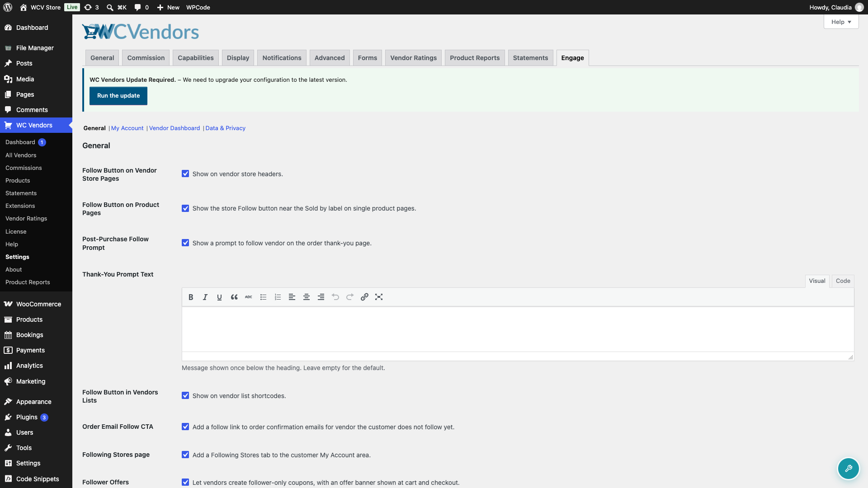Open File Manager in the sidebar
Image resolution: width=868 pixels, height=488 pixels.
[x=35, y=48]
